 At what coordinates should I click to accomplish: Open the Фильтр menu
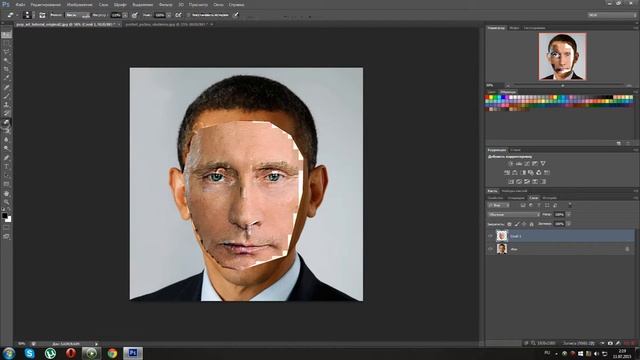[x=165, y=4]
